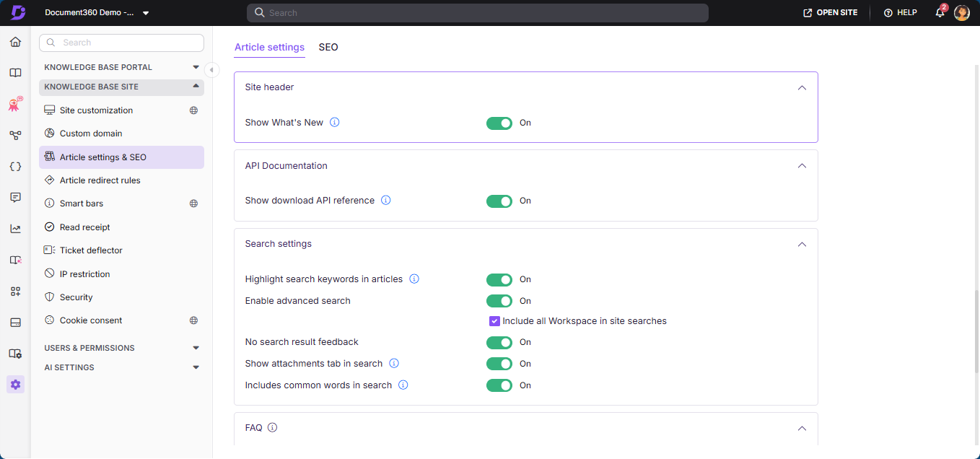This screenshot has width=980, height=459.
Task: Collapse the API Documentation section
Action: [x=802, y=166]
